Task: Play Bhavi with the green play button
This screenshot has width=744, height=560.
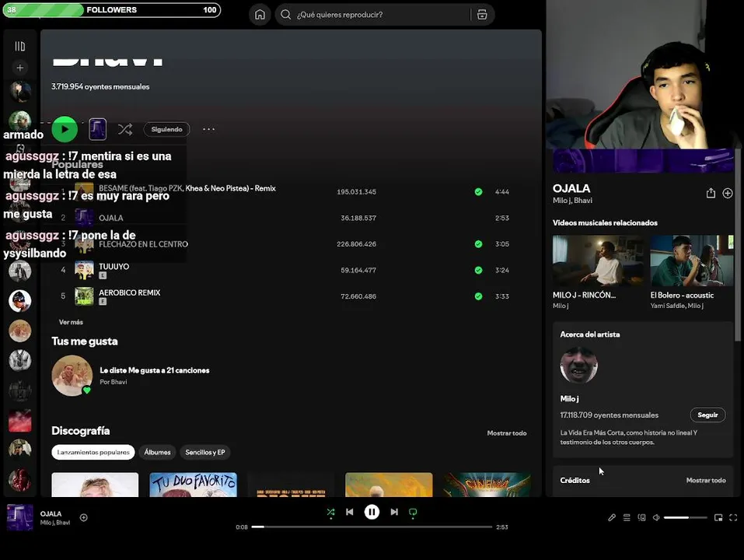Action: click(x=65, y=129)
